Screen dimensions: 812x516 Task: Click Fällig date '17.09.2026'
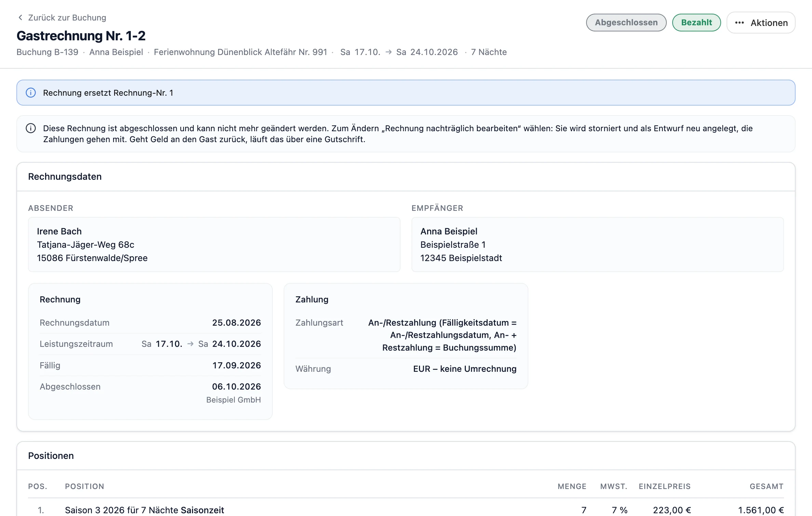[236, 365]
